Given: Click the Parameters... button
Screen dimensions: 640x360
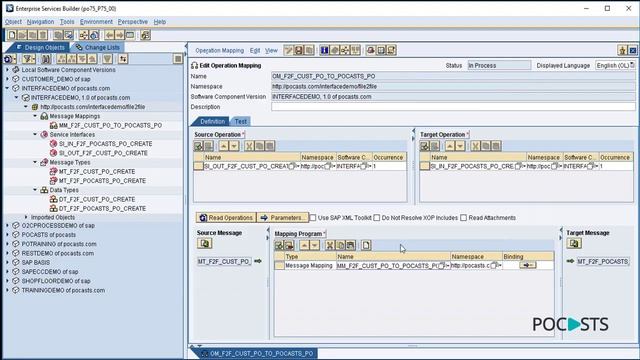Looking at the screenshot, I should click(282, 218).
